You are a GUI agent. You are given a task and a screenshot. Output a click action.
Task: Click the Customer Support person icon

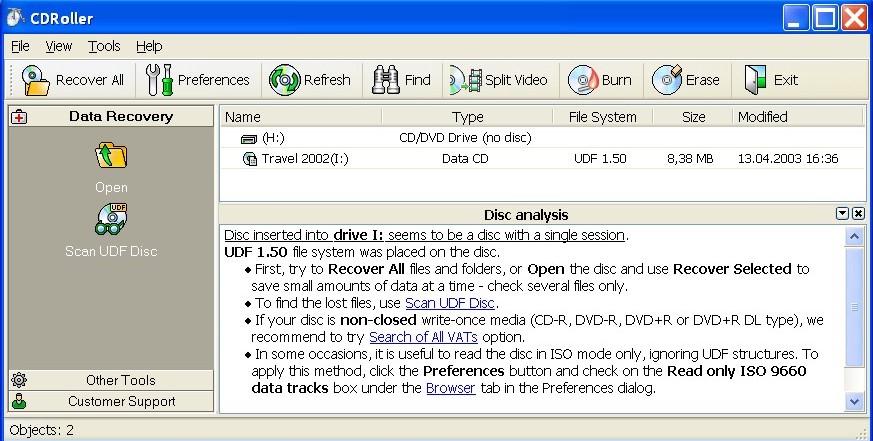click(x=19, y=401)
